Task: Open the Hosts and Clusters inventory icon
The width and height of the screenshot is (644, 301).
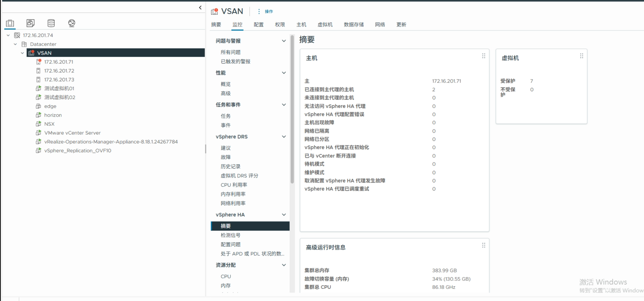Action: [x=10, y=23]
